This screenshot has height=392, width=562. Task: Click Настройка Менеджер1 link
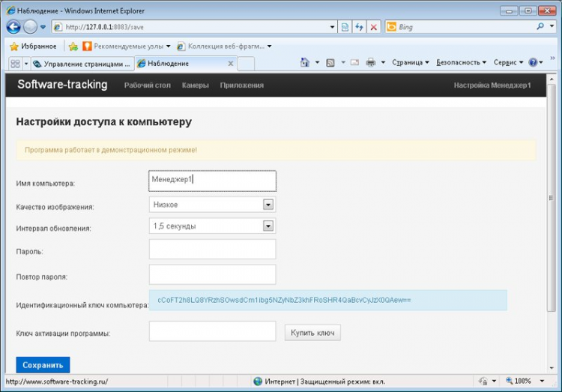(492, 85)
